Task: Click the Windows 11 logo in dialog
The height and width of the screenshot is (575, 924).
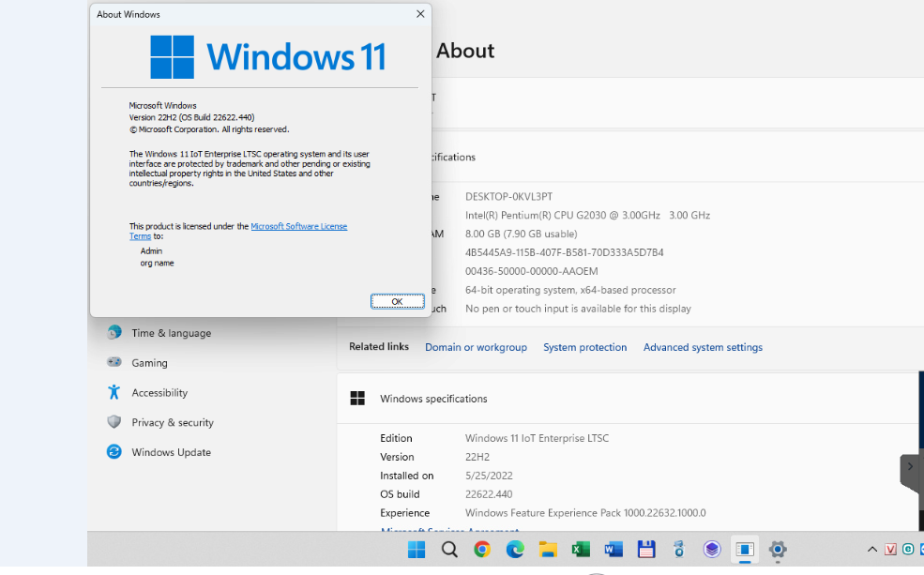Action: pos(268,56)
